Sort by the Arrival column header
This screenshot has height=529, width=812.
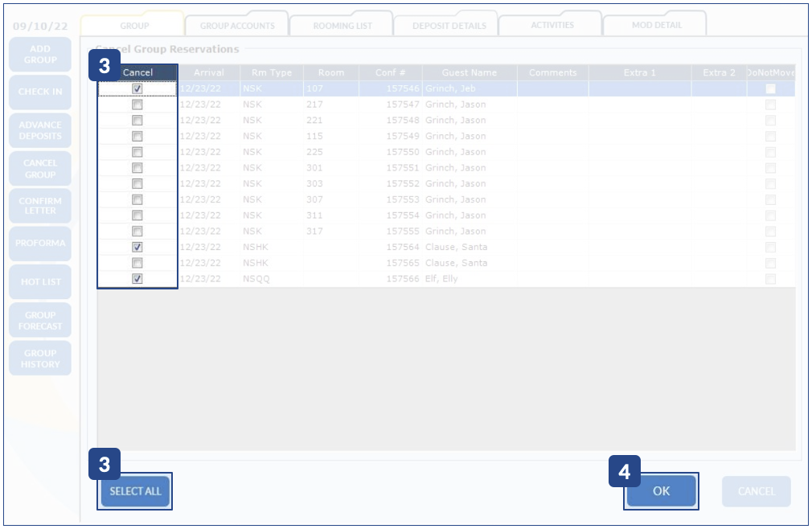208,72
